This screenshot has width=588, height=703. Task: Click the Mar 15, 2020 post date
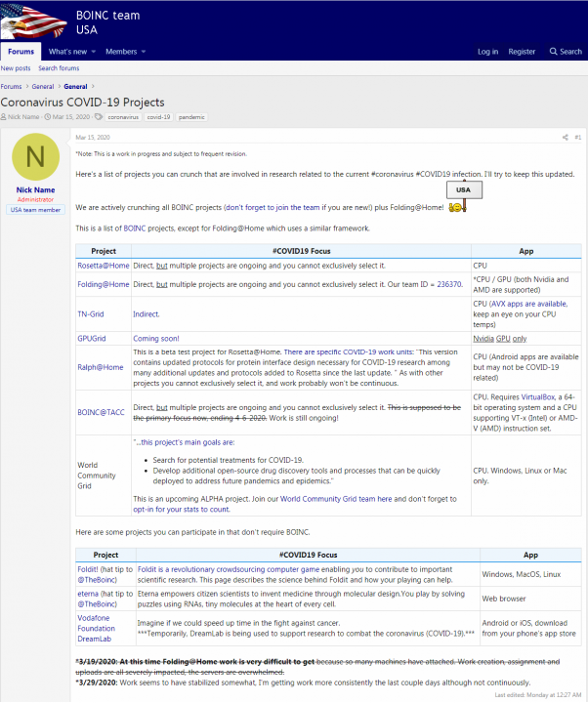click(x=93, y=138)
